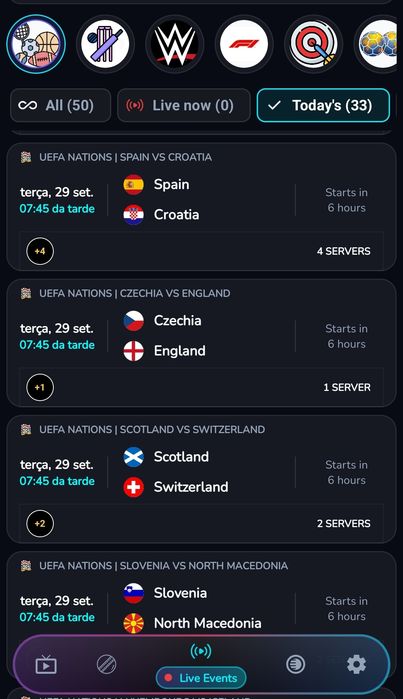Image resolution: width=403 pixels, height=699 pixels.
Task: Expand the +2 servers badge for Scotland match
Action: (x=40, y=523)
